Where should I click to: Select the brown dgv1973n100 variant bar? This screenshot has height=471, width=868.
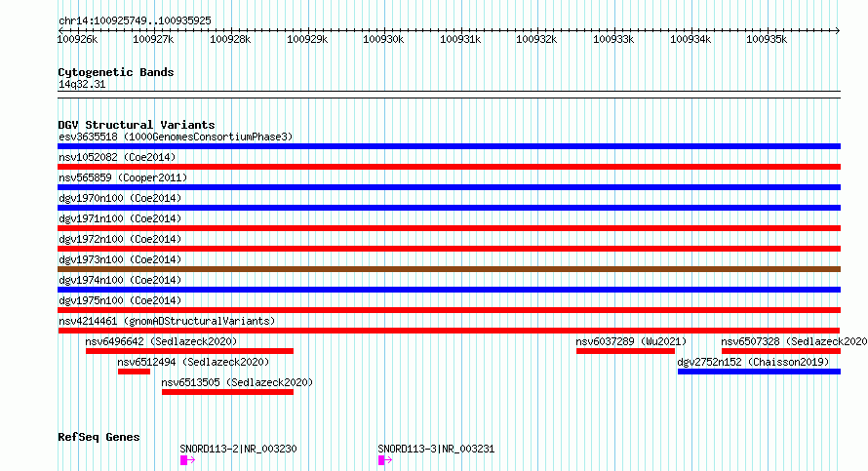point(449,269)
